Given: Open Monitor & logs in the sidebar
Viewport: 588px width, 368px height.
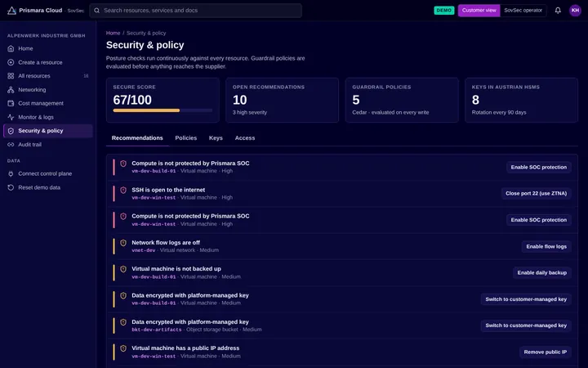Looking at the screenshot, I should click(48, 117).
